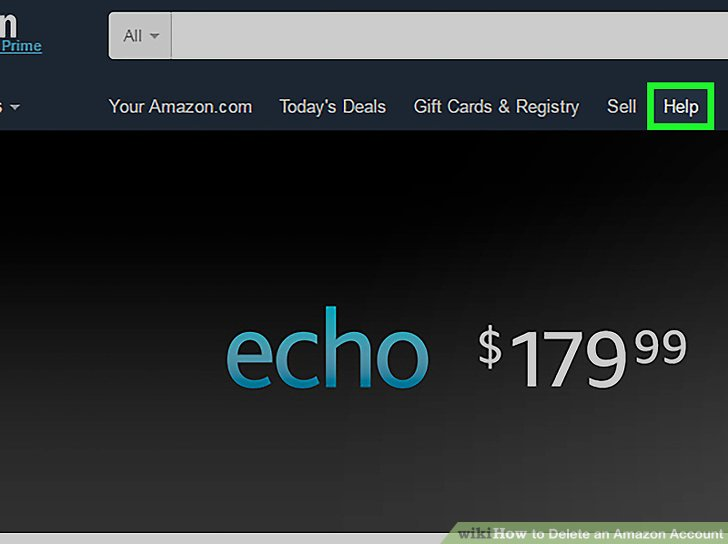Click the small arrow beside All
Screen dimensions: 728x544
155,36
